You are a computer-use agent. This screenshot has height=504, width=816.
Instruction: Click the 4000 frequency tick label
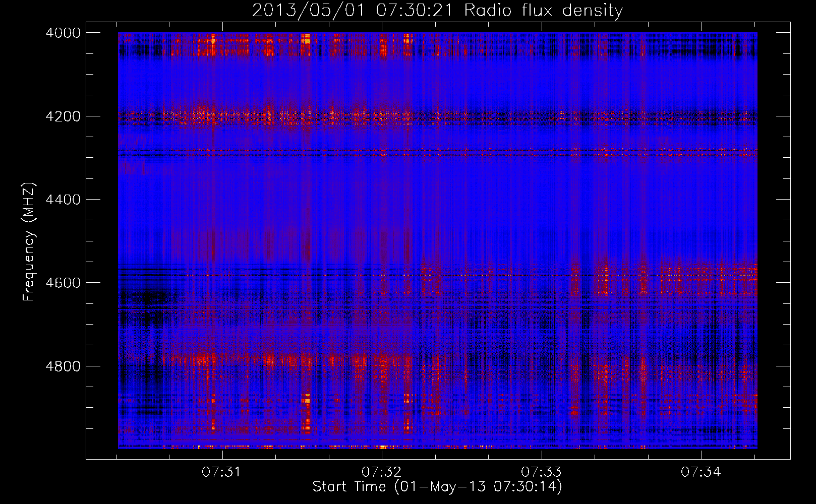(x=63, y=33)
